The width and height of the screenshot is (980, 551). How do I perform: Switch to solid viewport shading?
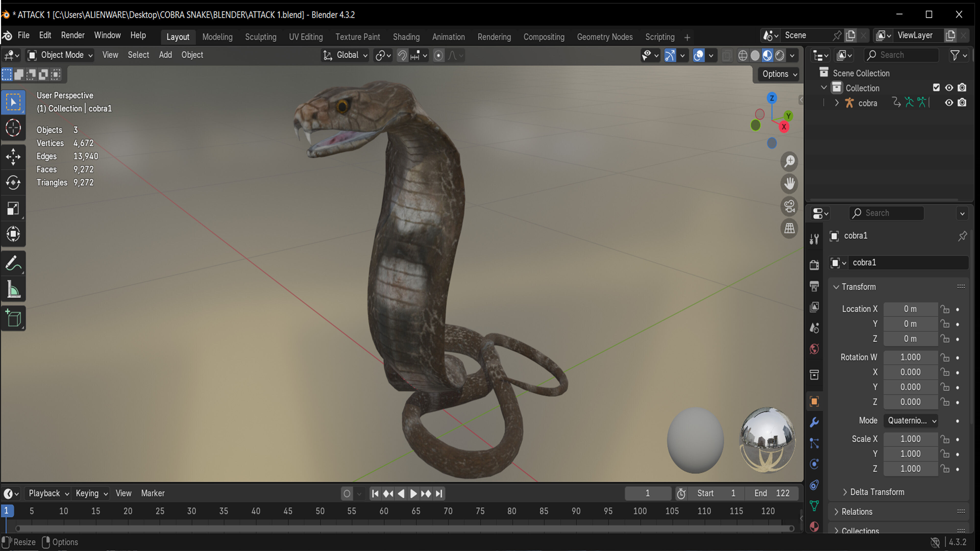pyautogui.click(x=755, y=56)
